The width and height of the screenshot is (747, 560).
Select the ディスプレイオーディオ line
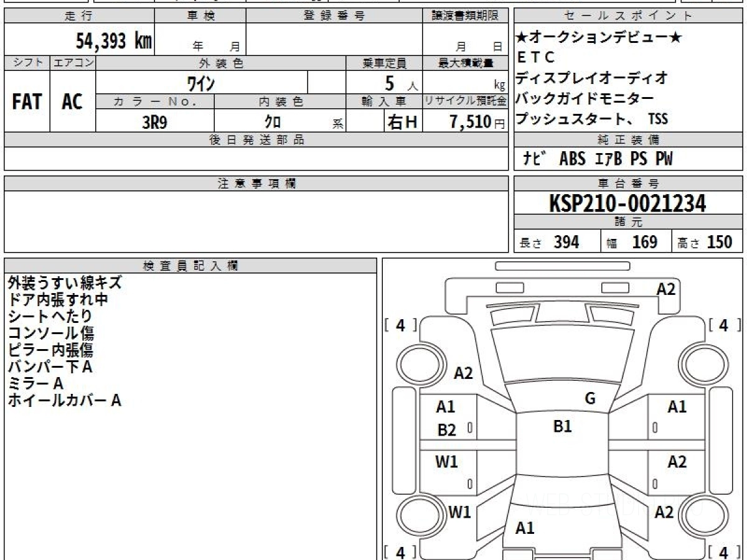[592, 78]
